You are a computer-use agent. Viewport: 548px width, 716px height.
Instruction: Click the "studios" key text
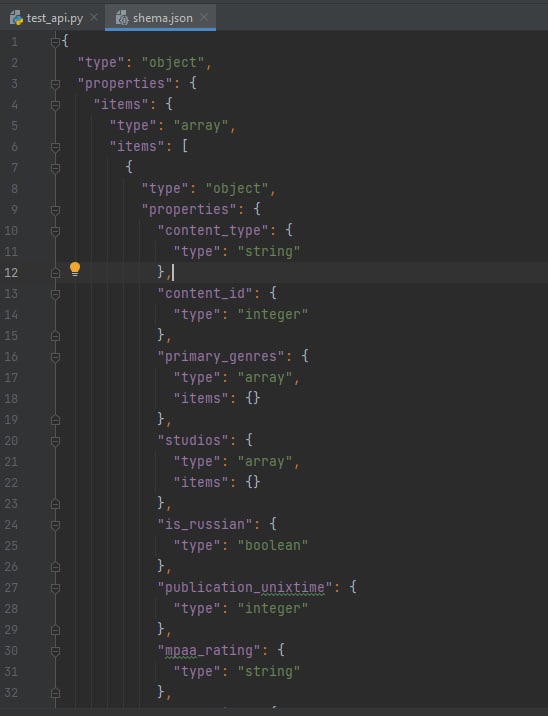tap(193, 441)
